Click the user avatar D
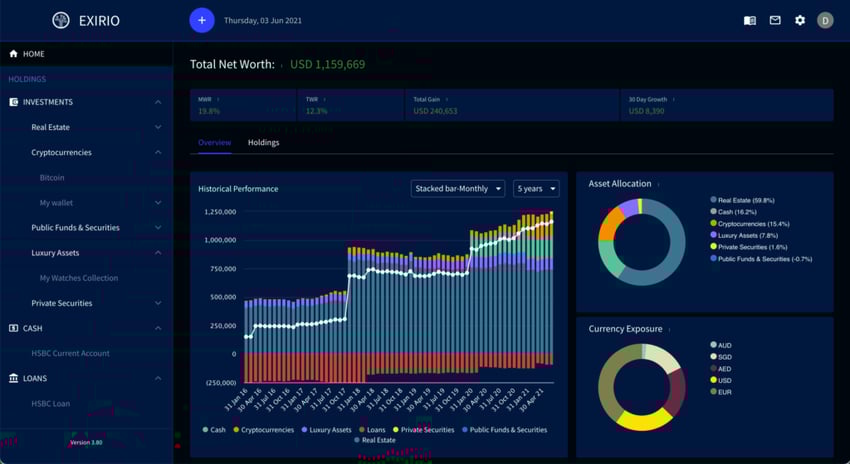Viewport: 850px width, 464px height. click(x=825, y=20)
